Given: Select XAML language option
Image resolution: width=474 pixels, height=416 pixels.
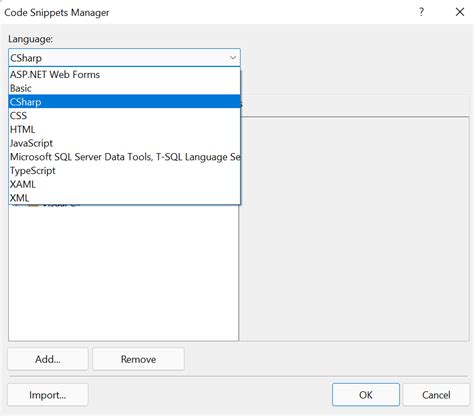Looking at the screenshot, I should 124,184.
